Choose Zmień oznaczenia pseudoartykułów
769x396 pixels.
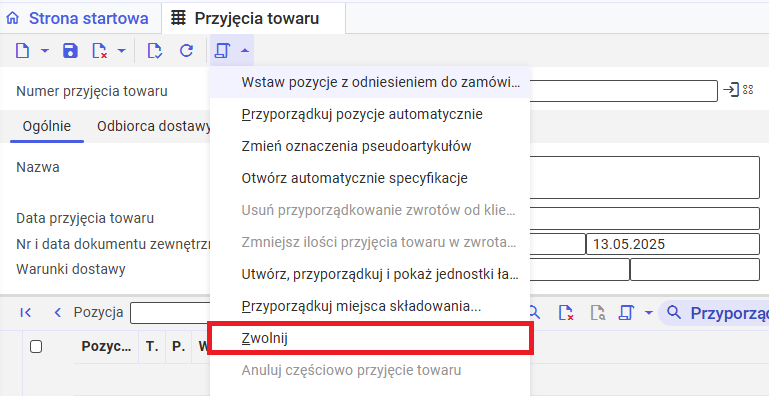[x=370, y=146]
